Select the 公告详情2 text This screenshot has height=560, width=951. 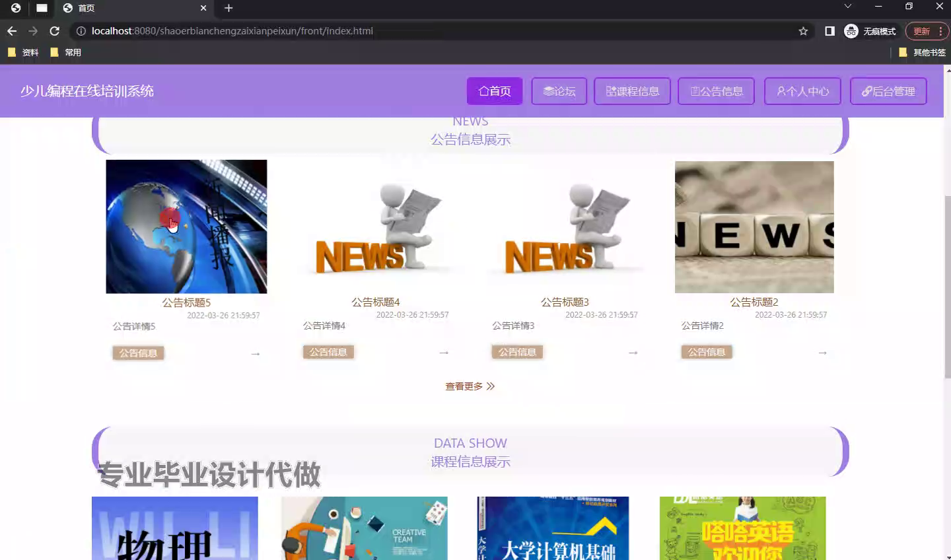(703, 326)
